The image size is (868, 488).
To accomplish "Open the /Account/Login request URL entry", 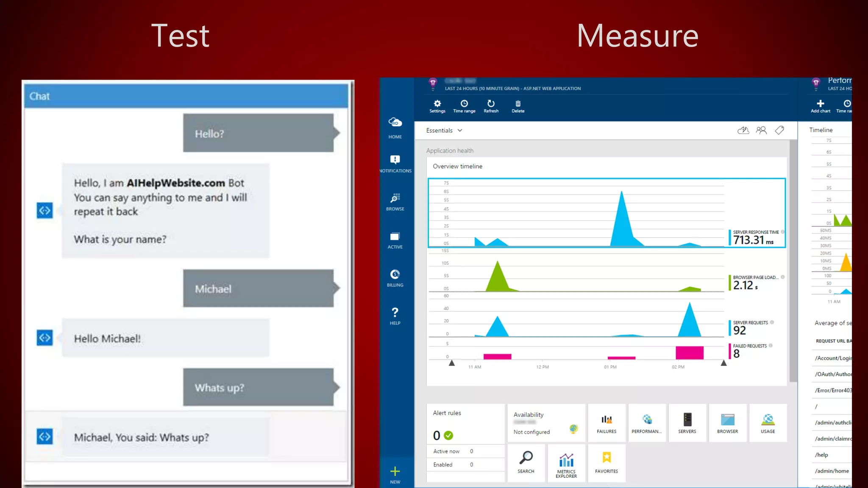I will click(x=832, y=358).
